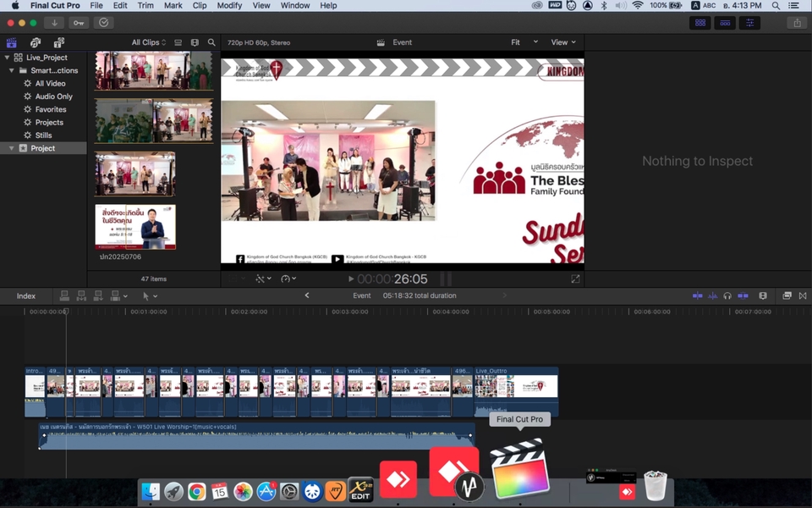The width and height of the screenshot is (812, 508).
Task: Click the Share export button
Action: click(x=796, y=23)
